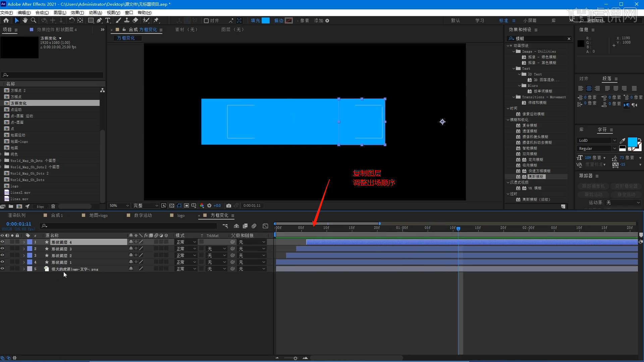Toggle visibility of 形状图层 1 layer
Image resolution: width=644 pixels, height=362 pixels.
(x=2, y=262)
